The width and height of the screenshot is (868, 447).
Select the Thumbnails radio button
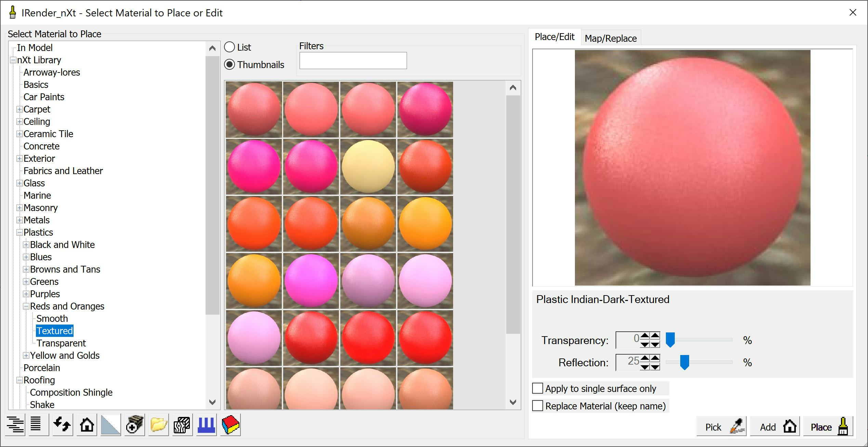(229, 65)
